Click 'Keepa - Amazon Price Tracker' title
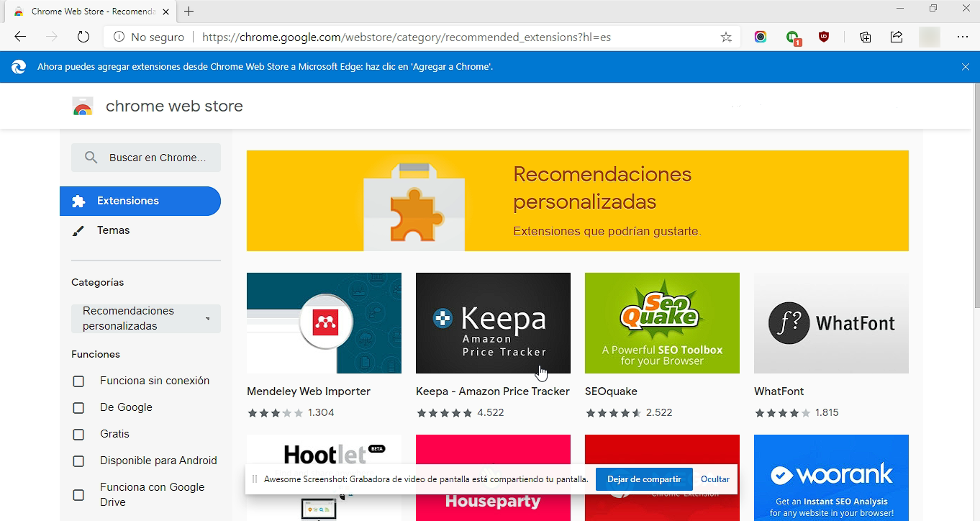The width and height of the screenshot is (980, 521). pyautogui.click(x=493, y=391)
